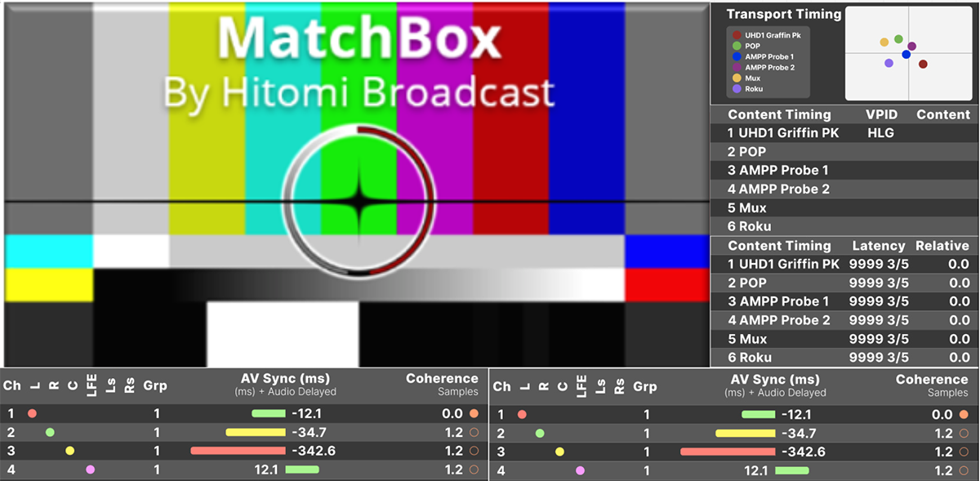Click the 9999 3/5 latency for UHD1 Griffin PK

tap(879, 265)
